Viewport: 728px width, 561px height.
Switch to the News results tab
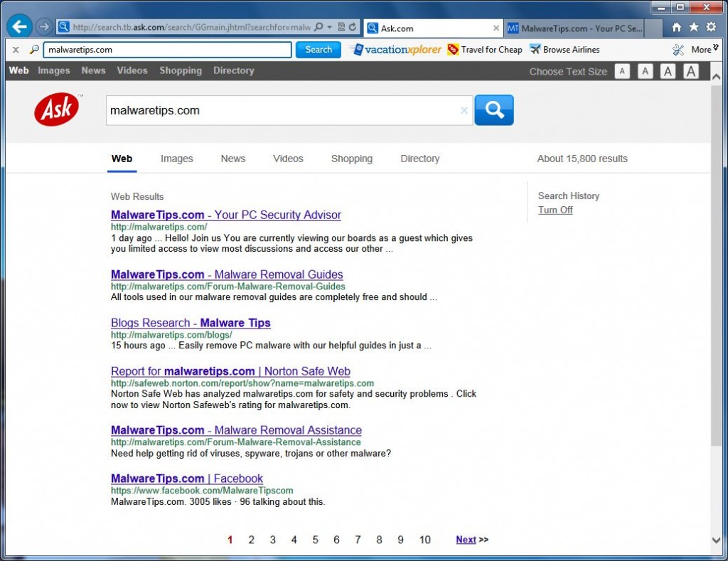(233, 159)
